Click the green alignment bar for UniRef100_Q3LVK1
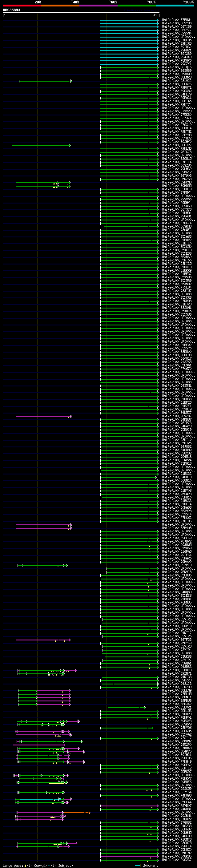 click(x=127, y=708)
